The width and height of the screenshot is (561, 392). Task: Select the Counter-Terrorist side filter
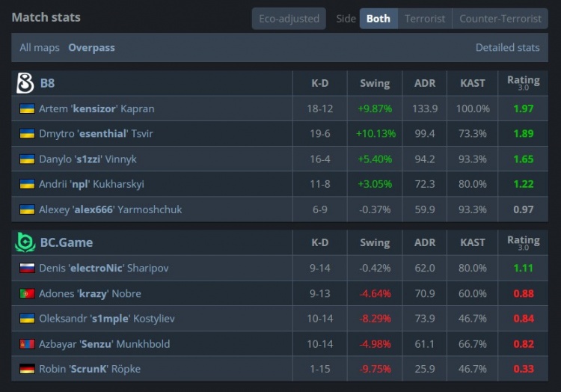[x=500, y=19]
